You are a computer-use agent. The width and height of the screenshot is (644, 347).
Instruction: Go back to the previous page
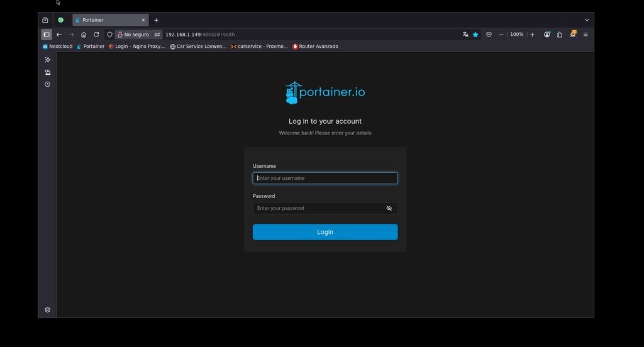pyautogui.click(x=59, y=35)
